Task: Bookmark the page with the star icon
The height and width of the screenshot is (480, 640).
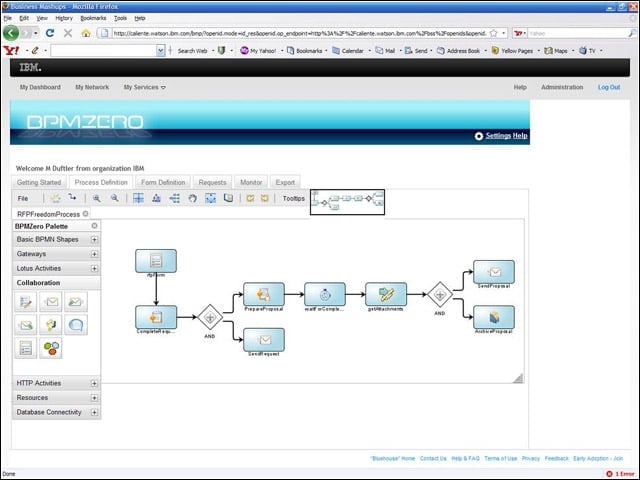Action: click(x=493, y=33)
